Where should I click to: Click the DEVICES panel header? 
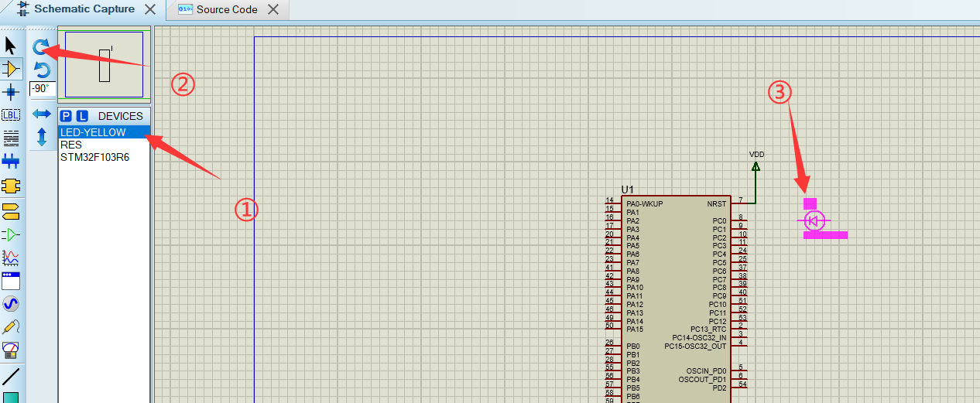point(121,116)
